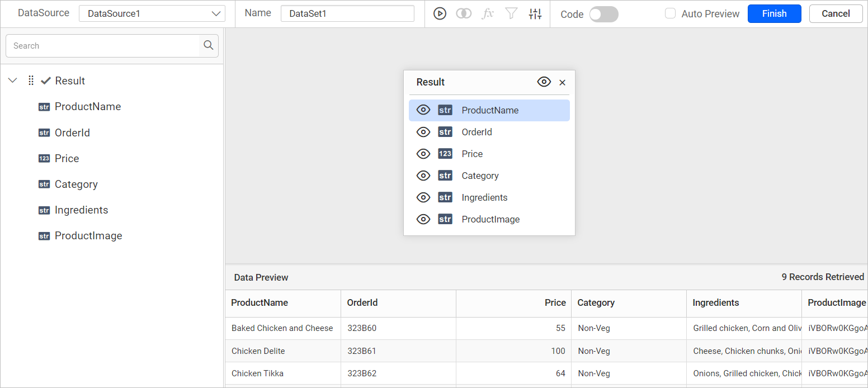
Task: Collapse the Result tree node
Action: (x=13, y=81)
